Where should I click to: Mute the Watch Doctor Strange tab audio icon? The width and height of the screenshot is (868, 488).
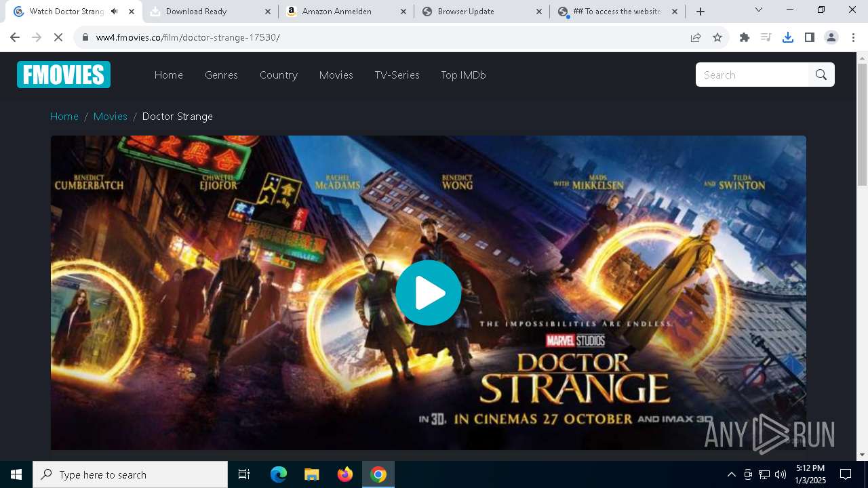pyautogui.click(x=115, y=12)
